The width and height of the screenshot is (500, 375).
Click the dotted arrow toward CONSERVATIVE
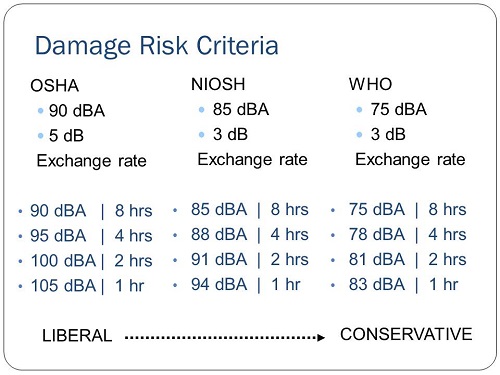pos(225,338)
